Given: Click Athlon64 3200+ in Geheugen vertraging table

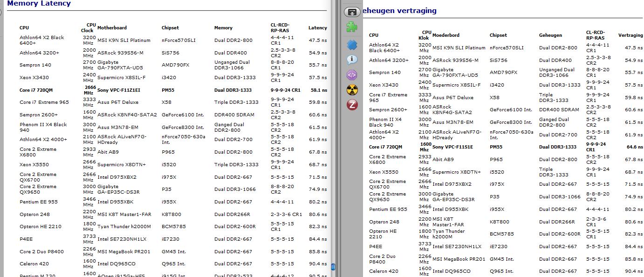Looking at the screenshot, I should click(389, 61).
